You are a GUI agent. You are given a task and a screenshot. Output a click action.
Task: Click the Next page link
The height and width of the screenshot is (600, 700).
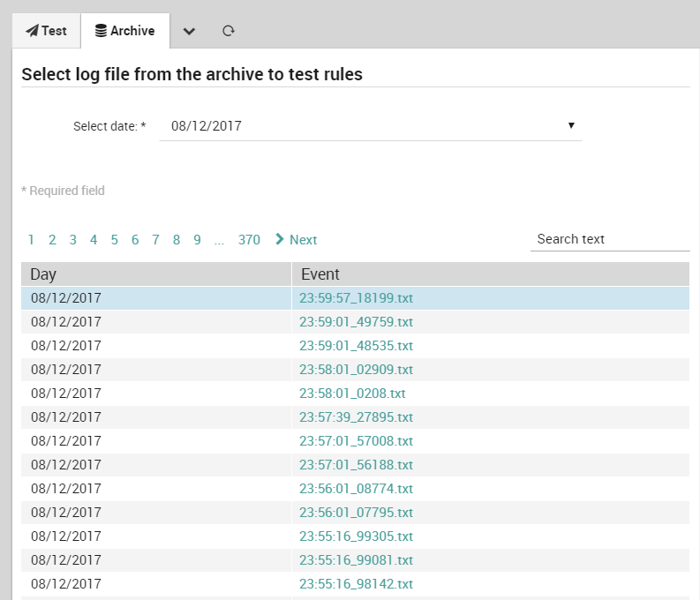click(x=297, y=240)
